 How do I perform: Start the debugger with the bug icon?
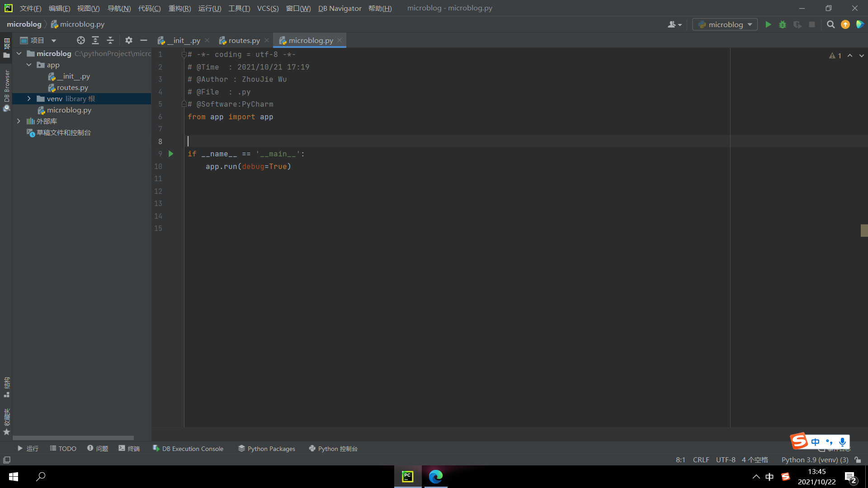tap(783, 25)
